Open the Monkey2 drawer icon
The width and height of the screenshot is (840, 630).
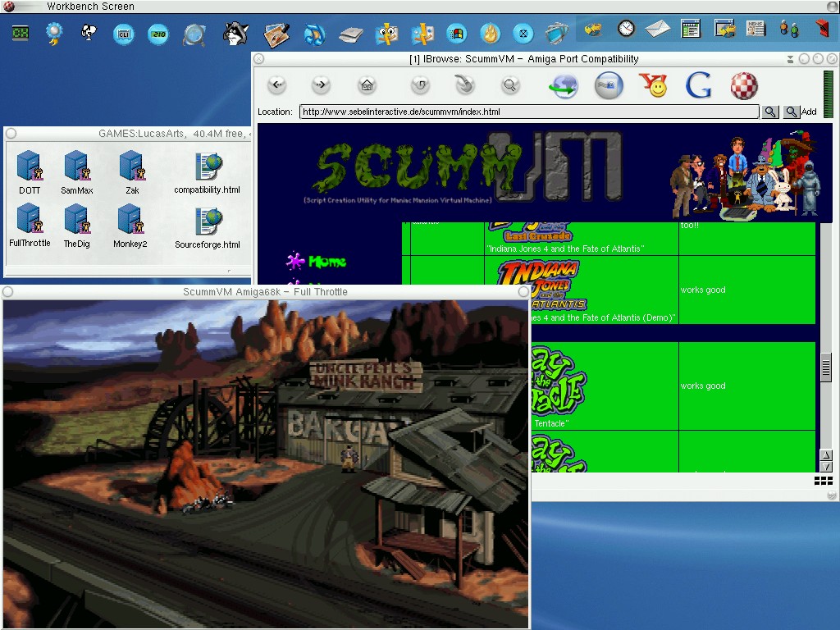(x=130, y=219)
